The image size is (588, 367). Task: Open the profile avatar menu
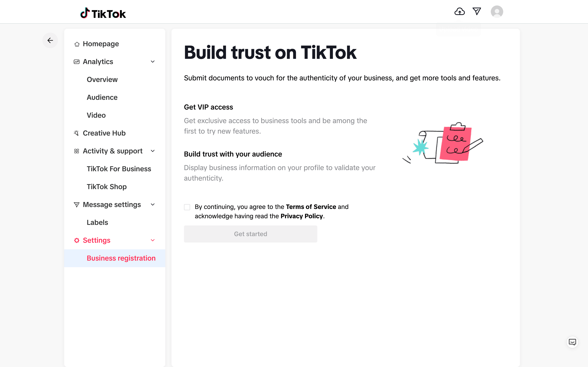(x=497, y=12)
